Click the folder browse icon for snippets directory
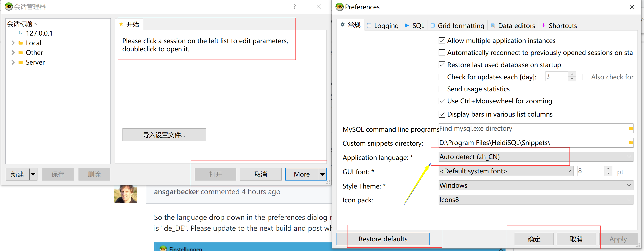The height and width of the screenshot is (251, 644). point(631,143)
